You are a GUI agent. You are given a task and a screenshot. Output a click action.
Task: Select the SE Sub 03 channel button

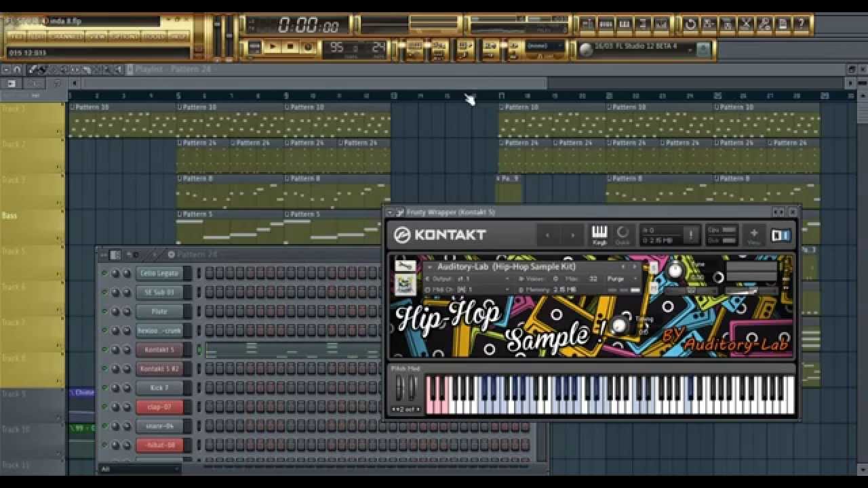pos(159,292)
